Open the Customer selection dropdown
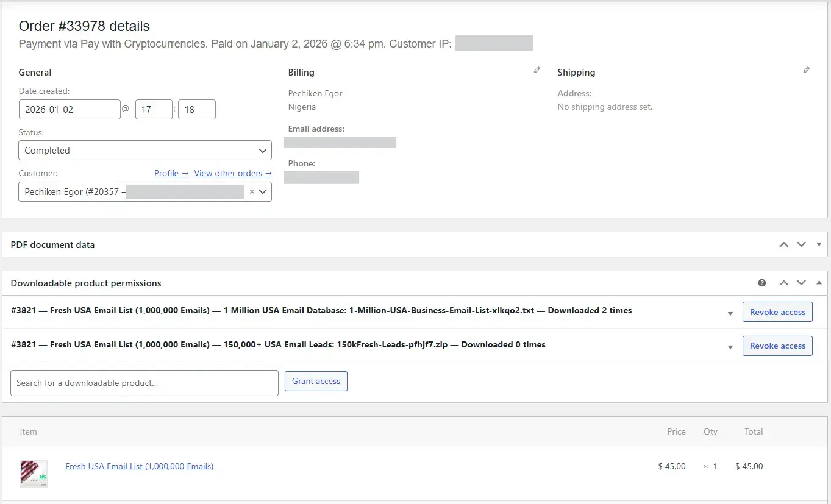The image size is (831, 504). 263,191
